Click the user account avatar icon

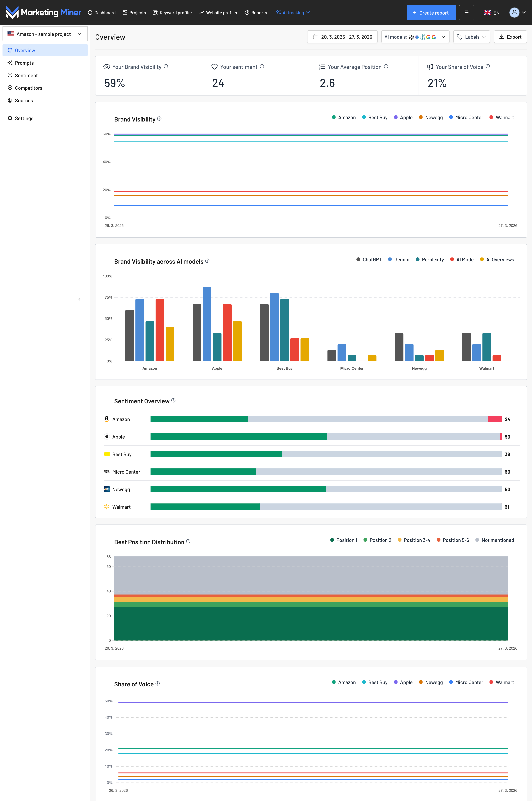click(514, 13)
